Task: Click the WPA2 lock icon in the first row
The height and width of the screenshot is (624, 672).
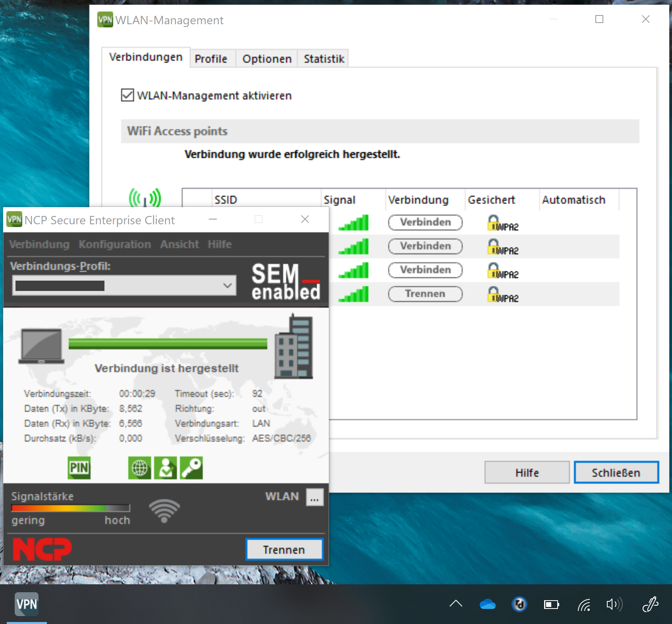Action: pyautogui.click(x=503, y=223)
